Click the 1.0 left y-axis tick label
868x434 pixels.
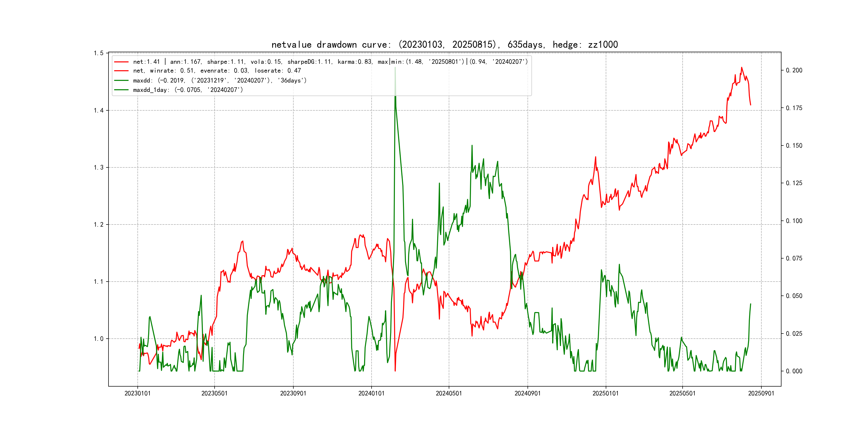[x=98, y=339]
